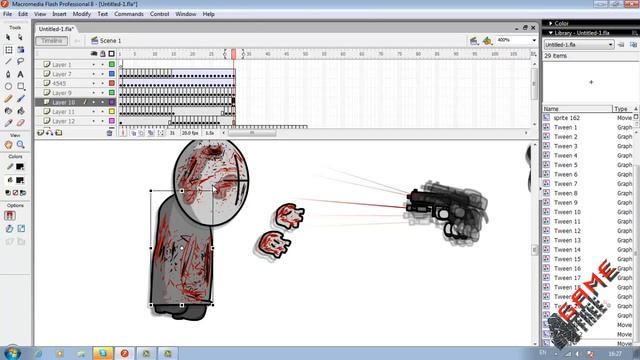Image resolution: width=640 pixels, height=360 pixels.
Task: Hide Layer 11 via its eye dot
Action: 93,111
